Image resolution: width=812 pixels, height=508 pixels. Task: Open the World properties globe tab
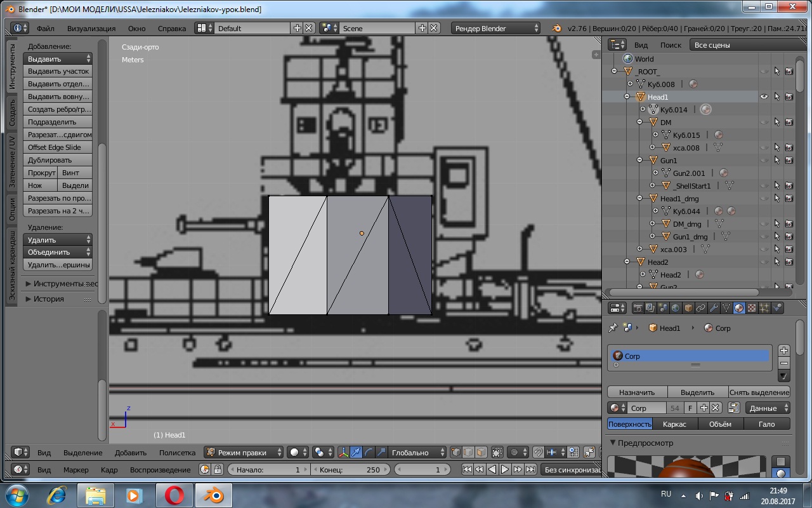(676, 308)
